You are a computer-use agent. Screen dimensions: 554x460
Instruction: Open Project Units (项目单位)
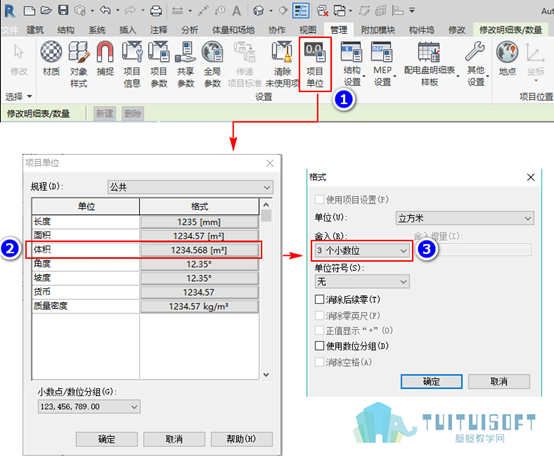point(315,64)
